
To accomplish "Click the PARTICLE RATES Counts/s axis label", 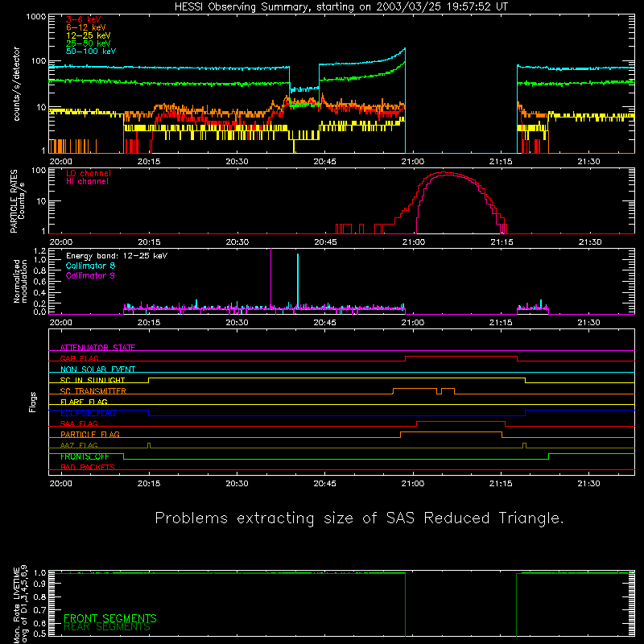I will click(x=17, y=201).
